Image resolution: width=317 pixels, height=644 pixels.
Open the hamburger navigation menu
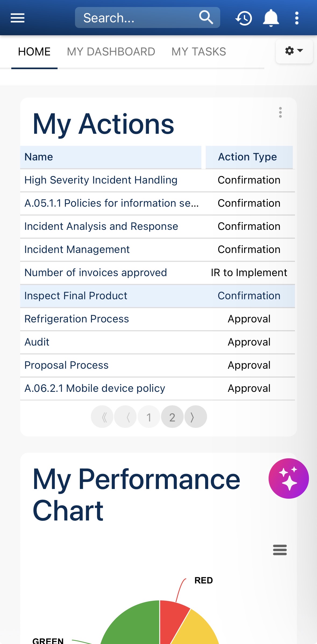[17, 18]
